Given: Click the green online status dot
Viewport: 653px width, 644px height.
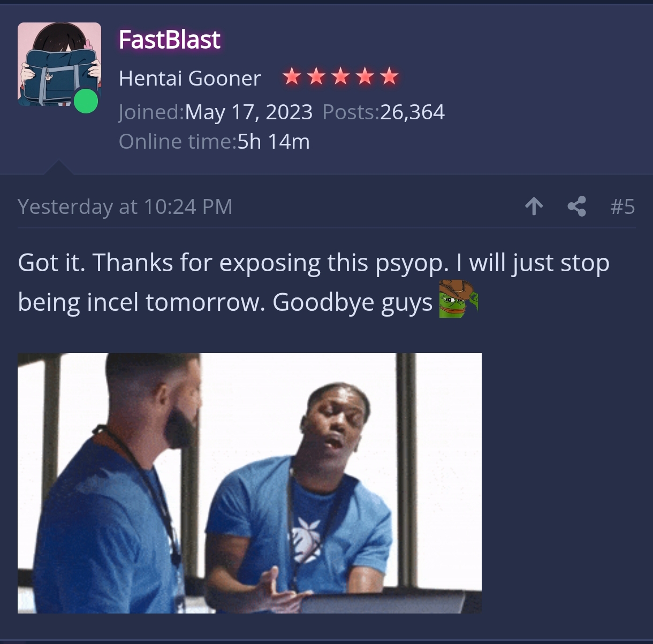Looking at the screenshot, I should 86,101.
